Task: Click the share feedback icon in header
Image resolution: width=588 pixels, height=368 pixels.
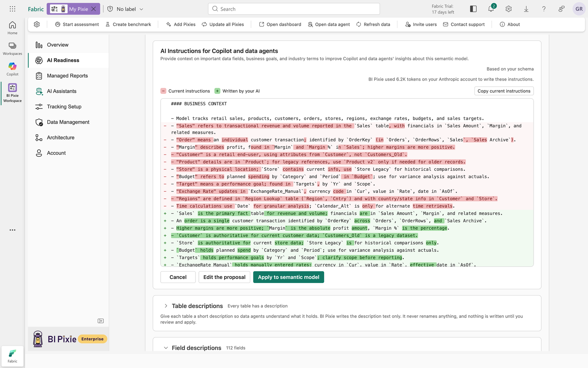Action: [562, 9]
